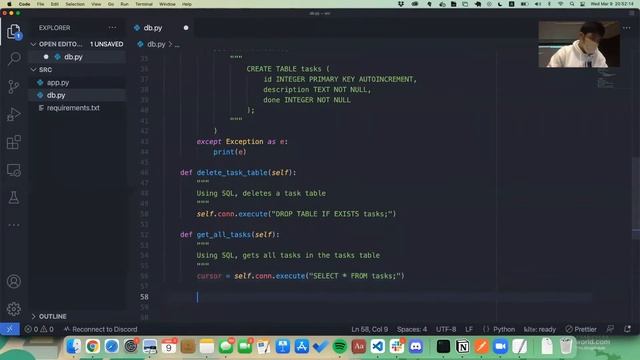Show additional activity bar views ellipsis
Viewport: 640px width, 360px height.
(x=13, y=225)
